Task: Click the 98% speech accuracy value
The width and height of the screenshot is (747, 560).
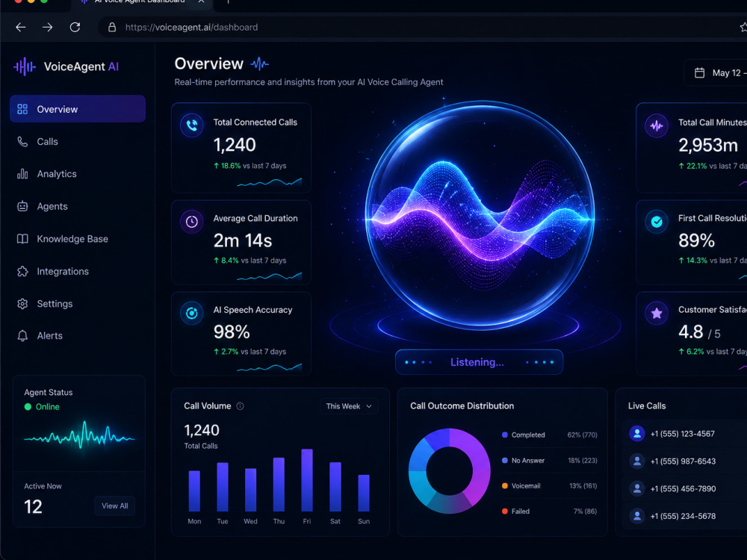Action: click(232, 332)
